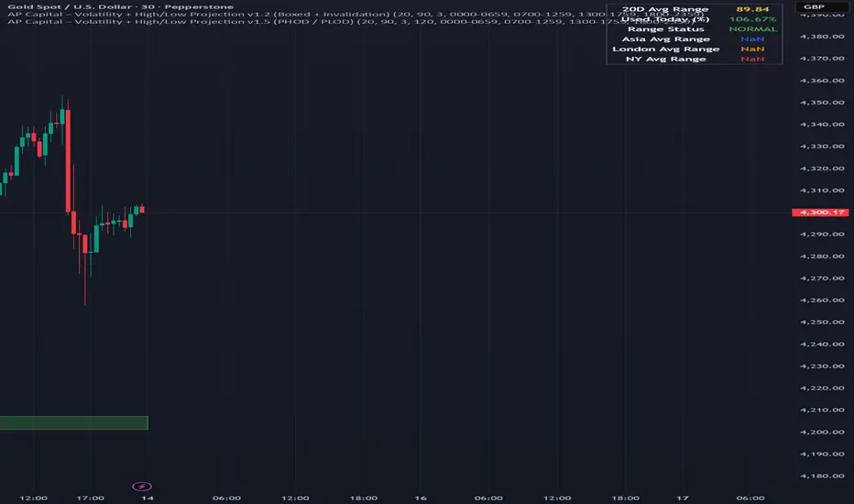Viewport: 854px width, 504px height.
Task: Click the 17:00 time axis label
Action: point(91,498)
